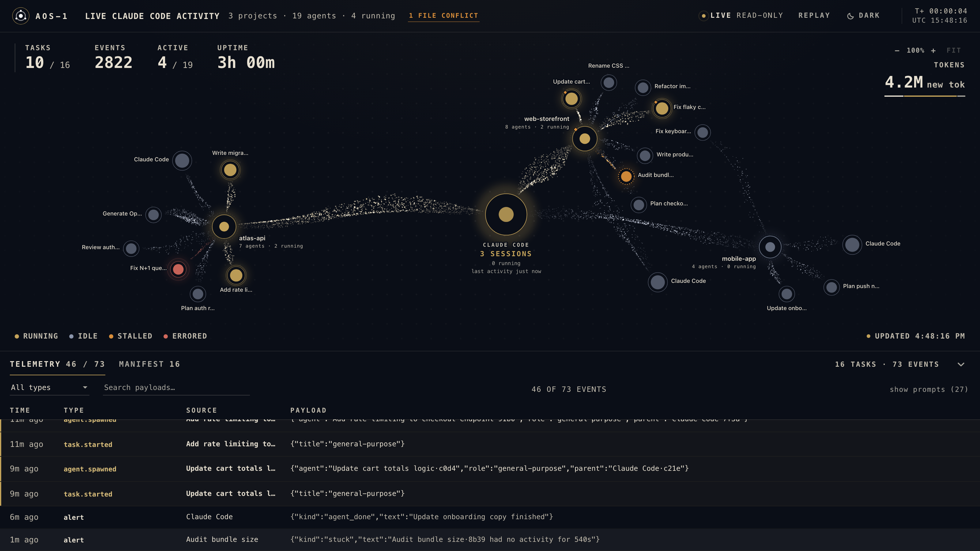Screen dimensions: 980x551
Task: Select the web-storefront project hub node
Action: tap(585, 139)
